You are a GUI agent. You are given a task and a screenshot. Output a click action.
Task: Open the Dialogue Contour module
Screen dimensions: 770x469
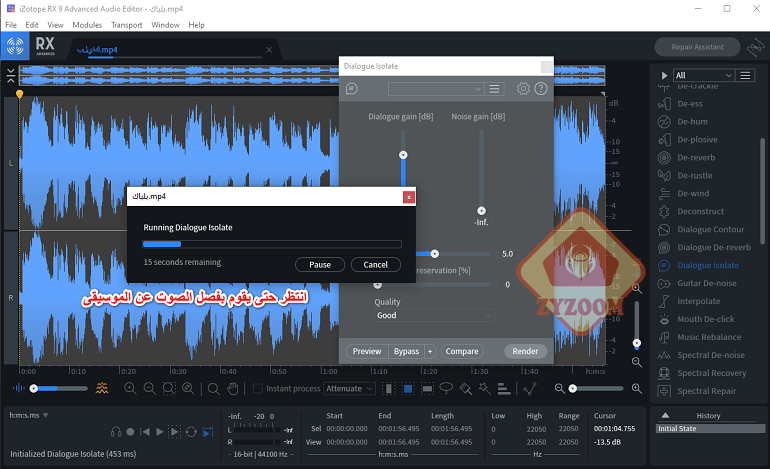click(711, 229)
